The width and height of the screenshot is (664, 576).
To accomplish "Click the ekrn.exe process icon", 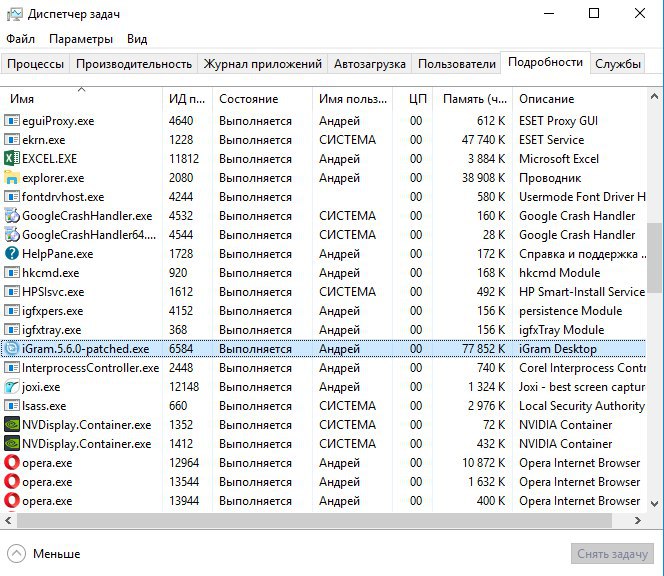I will point(12,140).
